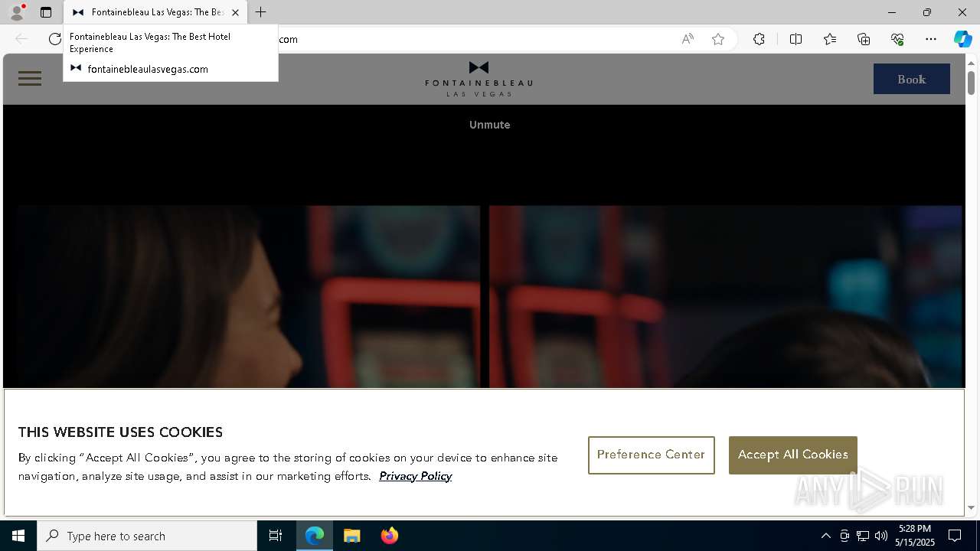Image resolution: width=980 pixels, height=551 pixels.
Task: Open network settings tray icon
Action: pyautogui.click(x=863, y=536)
